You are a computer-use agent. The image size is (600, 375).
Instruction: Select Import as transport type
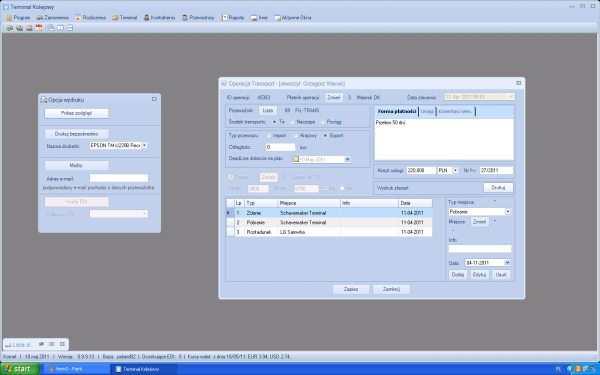coord(268,135)
